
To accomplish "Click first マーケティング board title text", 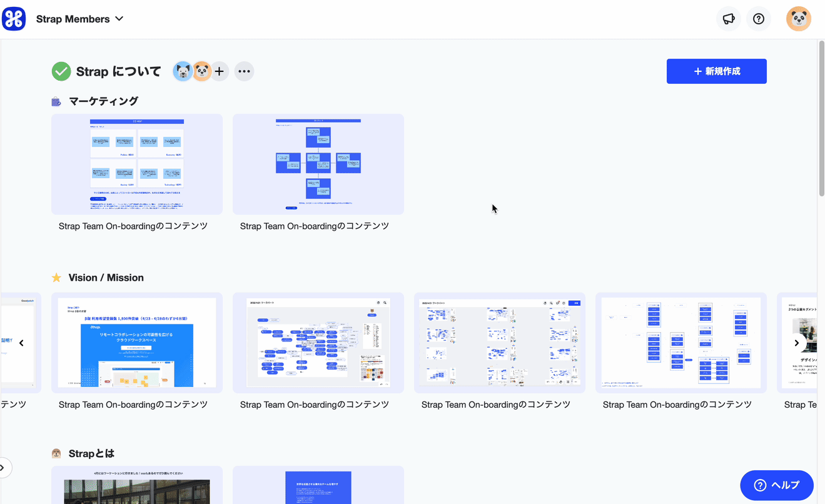I will [133, 226].
